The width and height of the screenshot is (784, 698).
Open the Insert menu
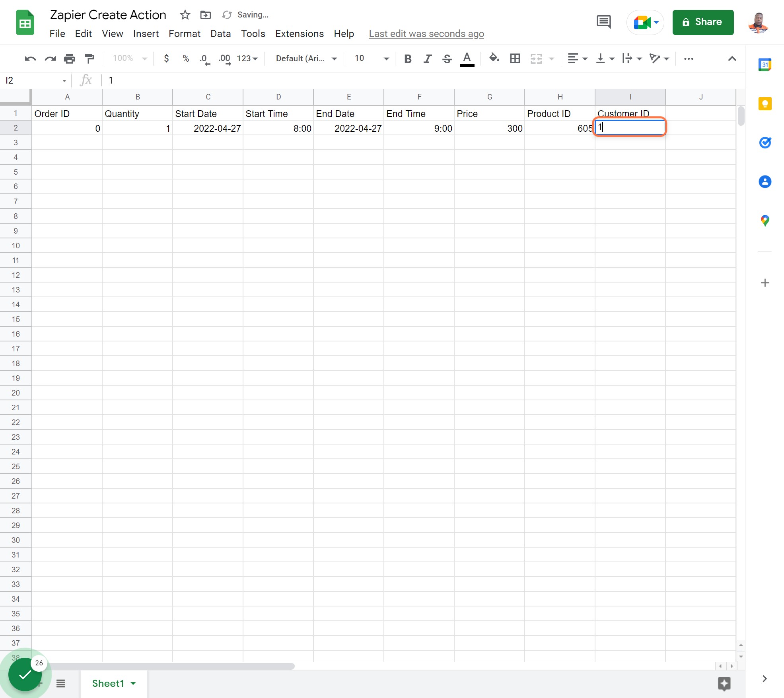click(x=146, y=34)
